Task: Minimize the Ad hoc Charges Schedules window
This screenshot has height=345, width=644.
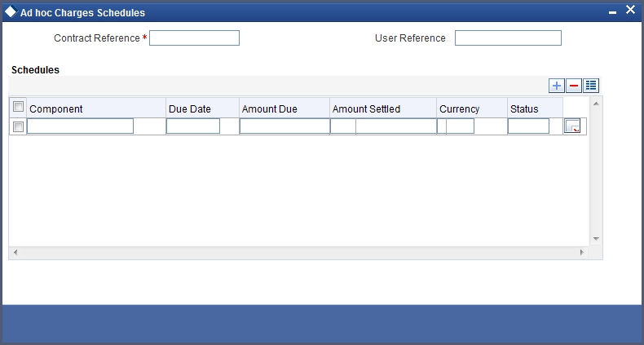Action: (612, 12)
